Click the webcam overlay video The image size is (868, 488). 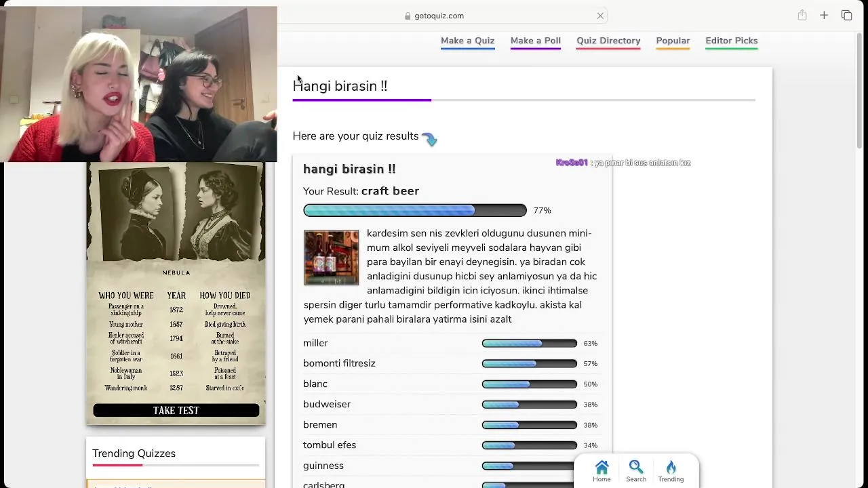pyautogui.click(x=138, y=84)
